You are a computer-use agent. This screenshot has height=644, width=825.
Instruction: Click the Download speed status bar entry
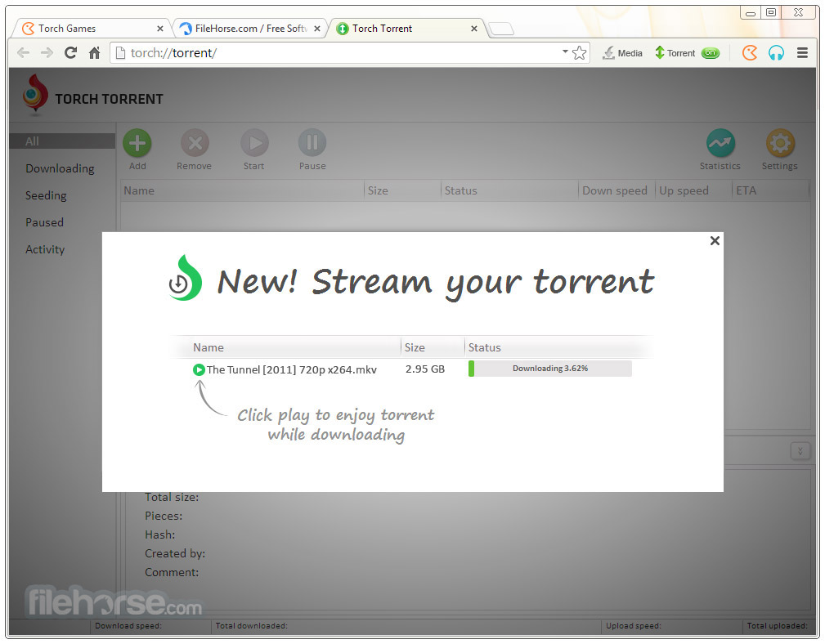[x=128, y=625]
